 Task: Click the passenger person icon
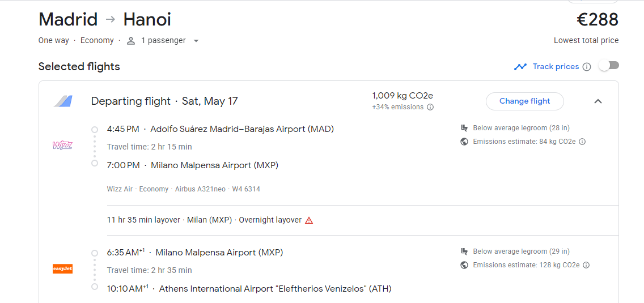tap(131, 41)
